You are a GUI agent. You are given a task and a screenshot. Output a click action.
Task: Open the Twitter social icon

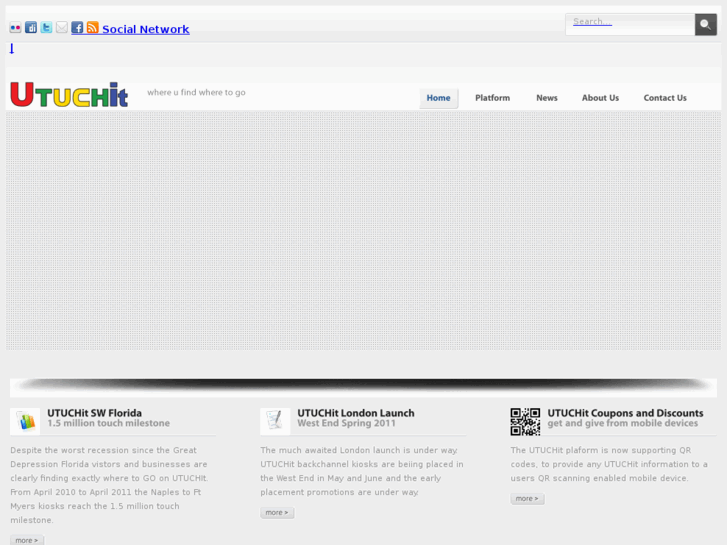click(x=46, y=27)
